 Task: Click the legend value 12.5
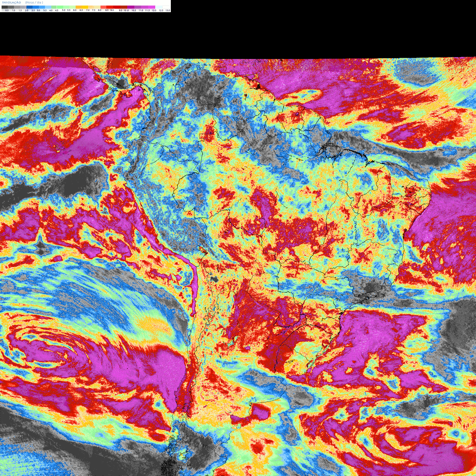pyautogui.click(x=161, y=10)
